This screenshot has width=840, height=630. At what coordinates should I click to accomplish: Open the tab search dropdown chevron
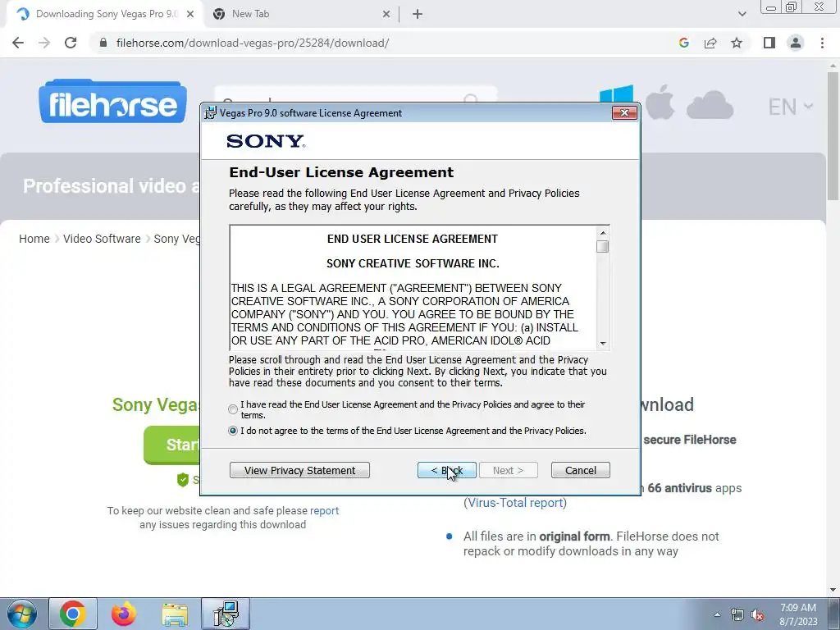(742, 14)
